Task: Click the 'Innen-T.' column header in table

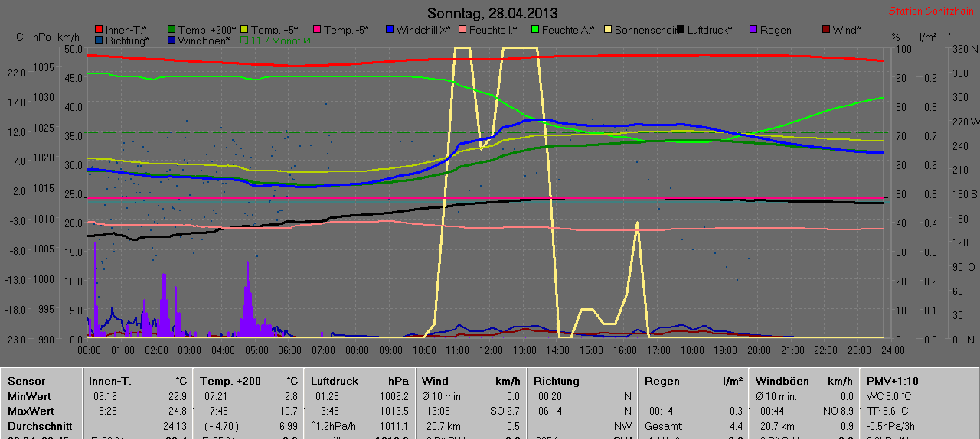Action: [109, 381]
